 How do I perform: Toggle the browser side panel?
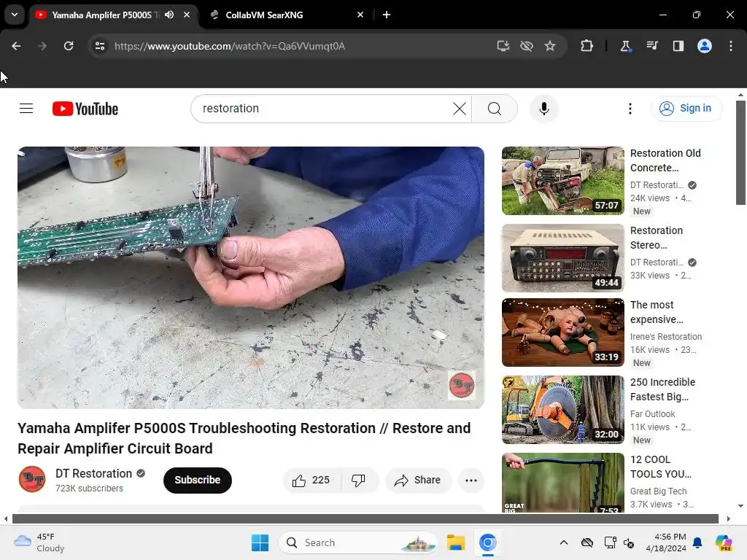[x=678, y=46]
